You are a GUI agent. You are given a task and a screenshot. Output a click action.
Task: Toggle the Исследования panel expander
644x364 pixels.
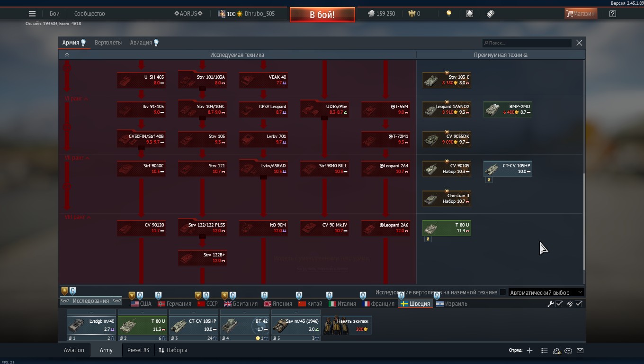pos(91,301)
